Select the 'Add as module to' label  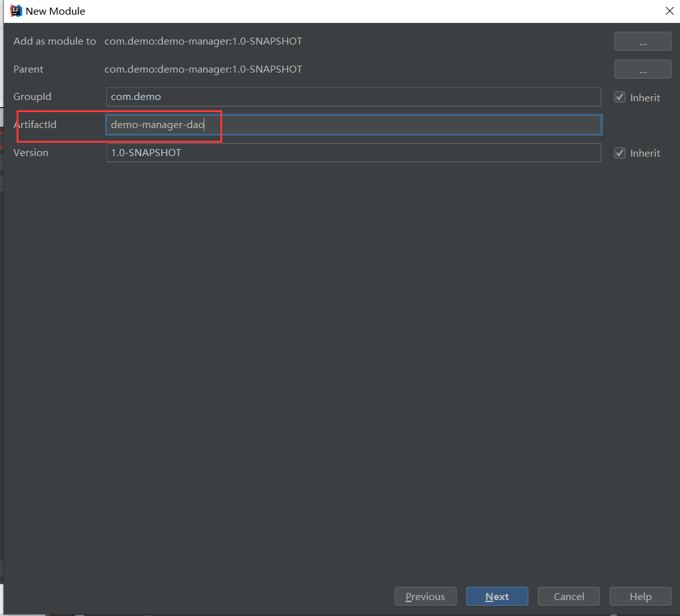tap(55, 41)
